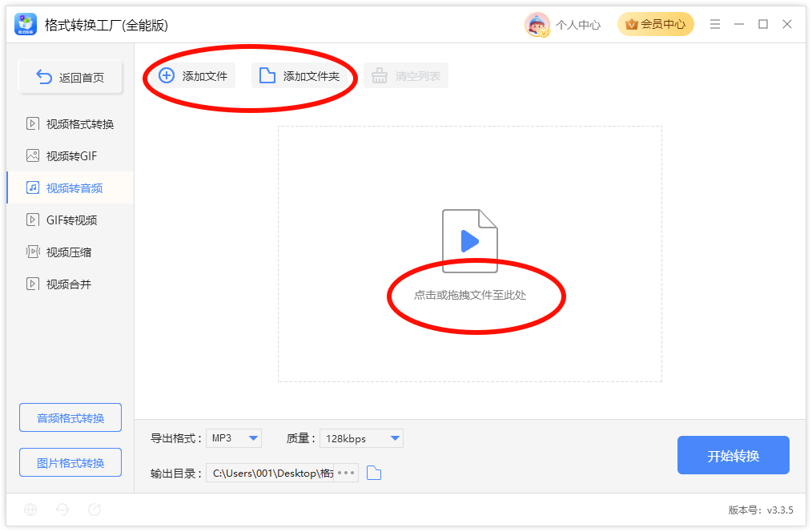Select 视频压缩 sidebar item
The width and height of the screenshot is (812, 532).
point(70,252)
